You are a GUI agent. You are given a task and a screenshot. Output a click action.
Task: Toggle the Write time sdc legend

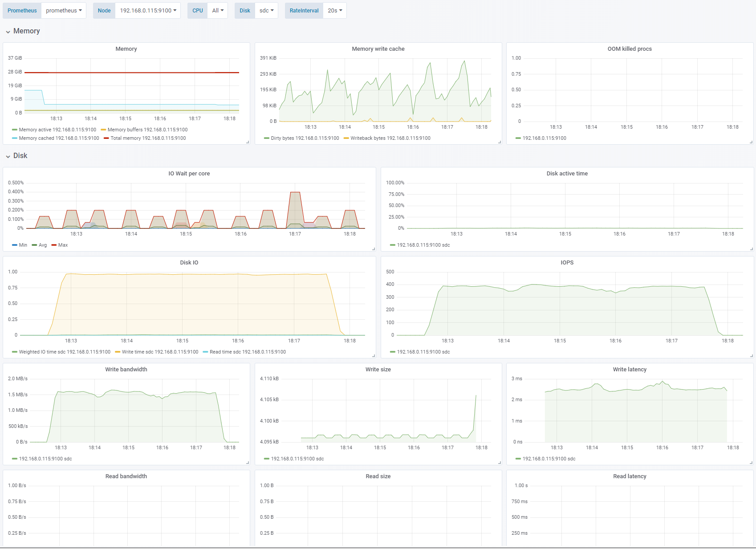[157, 352]
